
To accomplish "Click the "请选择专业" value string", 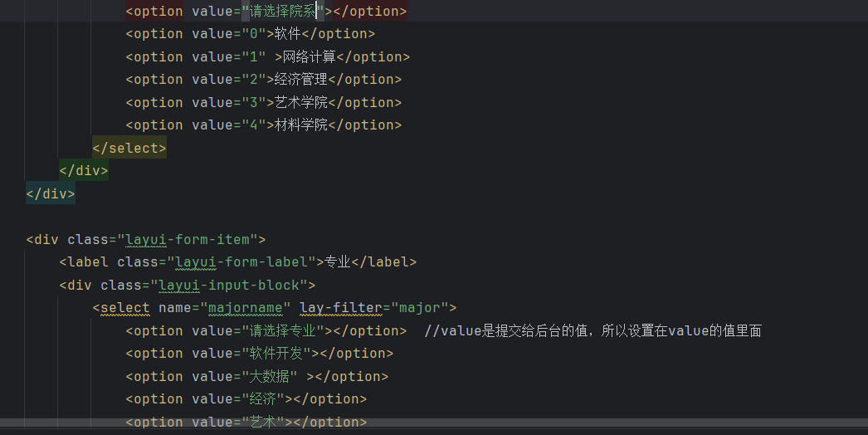I will [x=282, y=331].
